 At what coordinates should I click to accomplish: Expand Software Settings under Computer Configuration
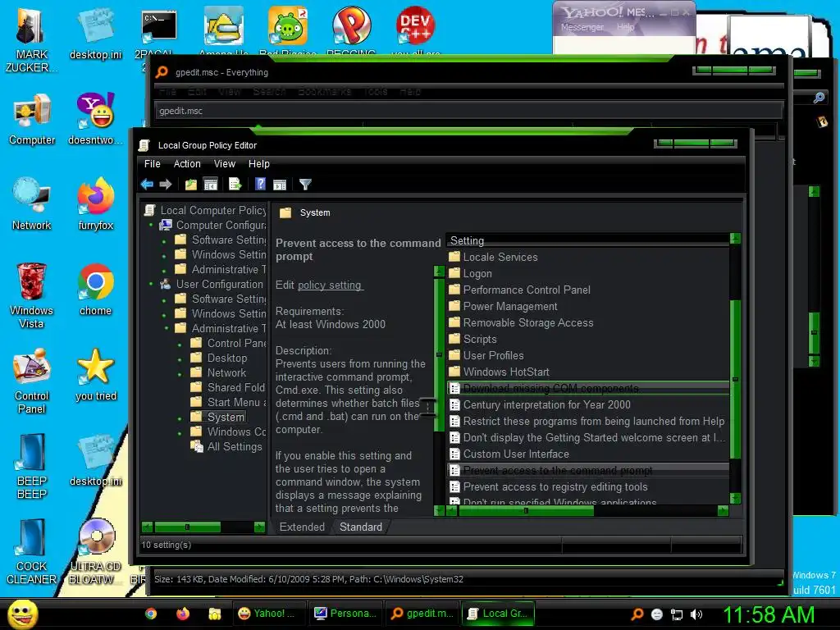click(164, 242)
